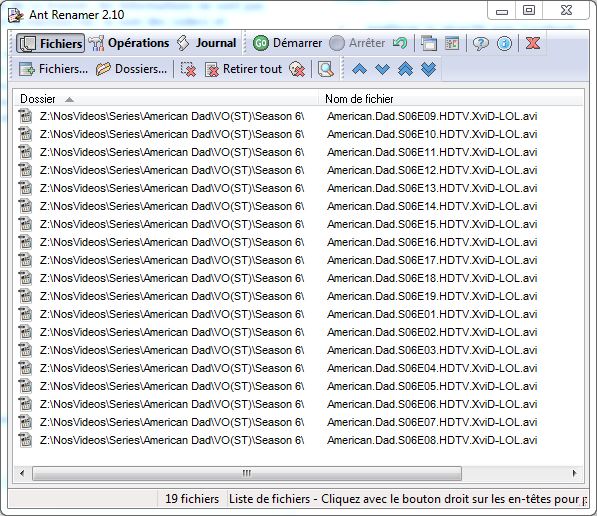Select file American.Dad.S06E11.HDTV.XviD-LOL.avi
Screen dimensions: 597x516
[432, 152]
